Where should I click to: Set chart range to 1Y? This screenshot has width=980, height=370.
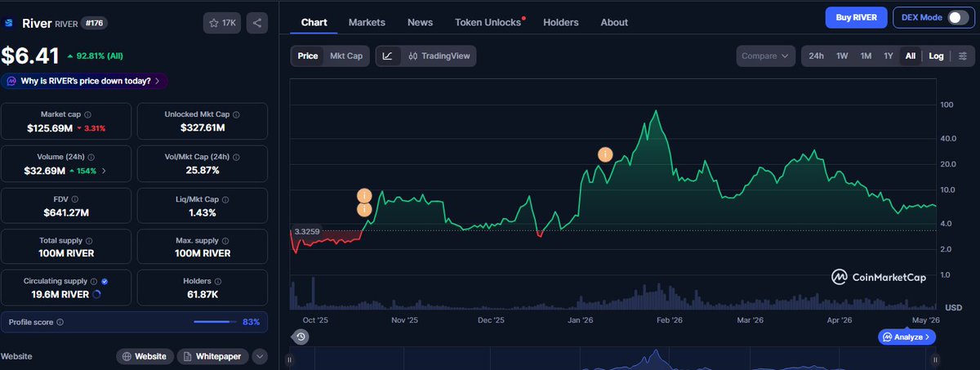[x=888, y=56]
